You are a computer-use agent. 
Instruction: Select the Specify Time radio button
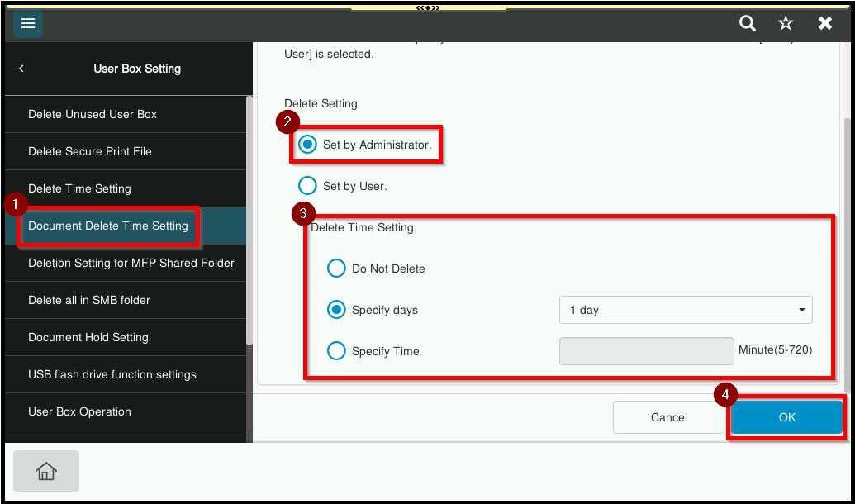tap(336, 351)
